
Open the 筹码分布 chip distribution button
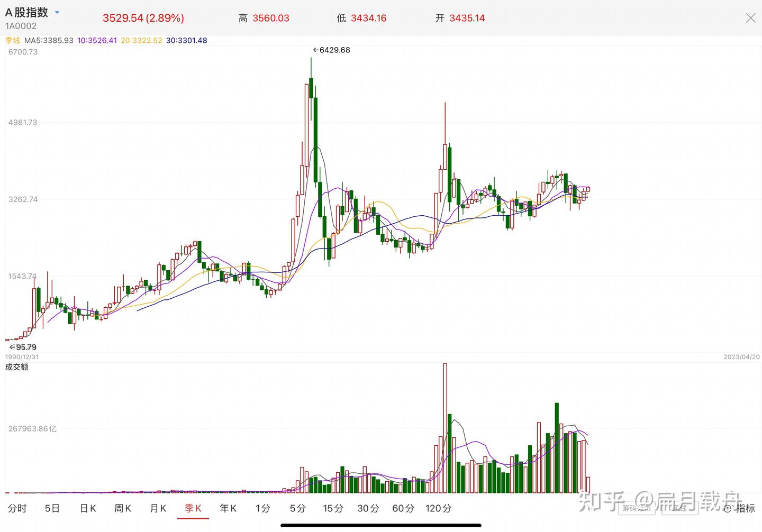636,508
